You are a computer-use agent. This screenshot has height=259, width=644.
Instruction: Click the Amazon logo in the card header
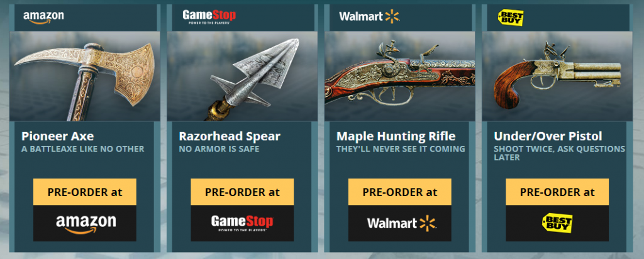click(43, 17)
